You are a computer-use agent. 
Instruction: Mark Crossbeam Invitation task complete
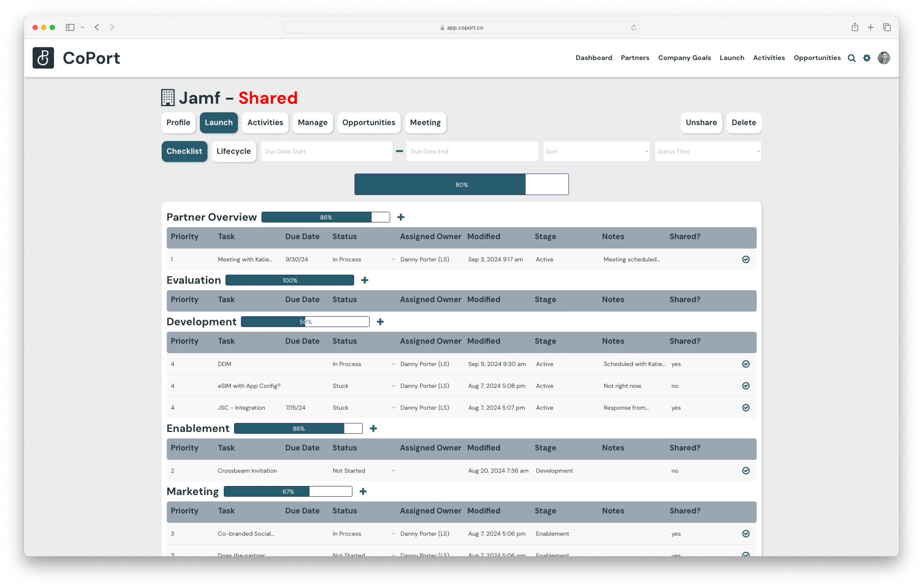click(746, 471)
